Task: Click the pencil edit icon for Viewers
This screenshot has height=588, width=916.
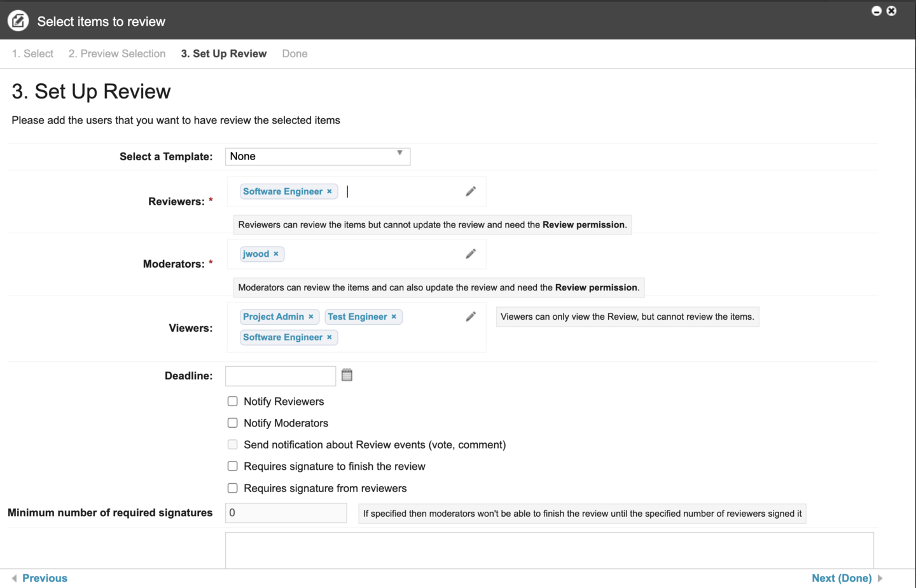Action: pyautogui.click(x=471, y=317)
